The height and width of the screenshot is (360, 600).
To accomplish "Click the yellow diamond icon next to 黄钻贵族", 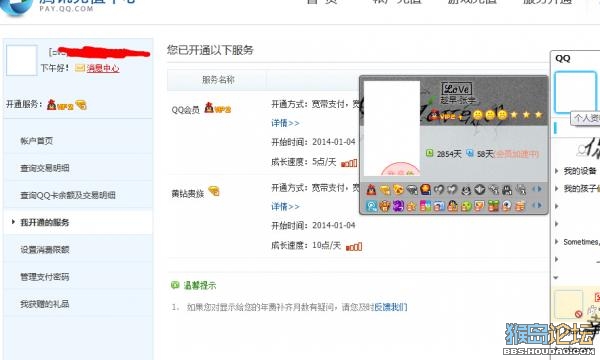I will coord(214,191).
